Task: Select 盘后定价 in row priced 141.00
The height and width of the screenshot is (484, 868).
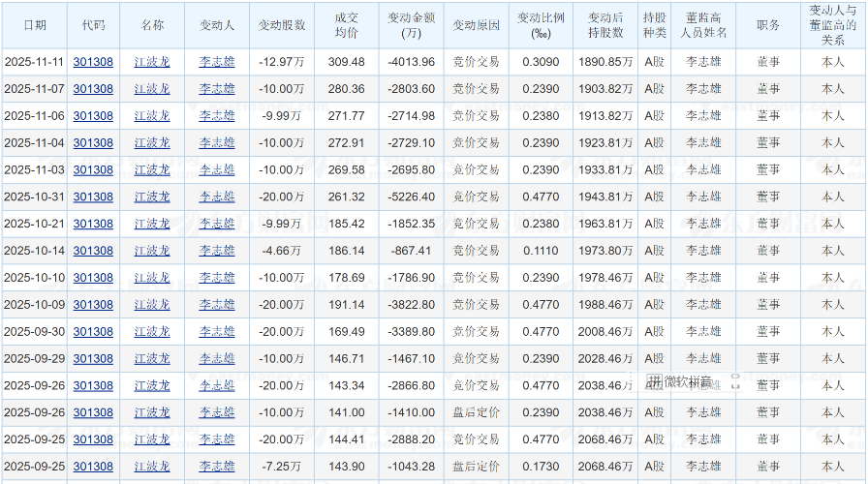Action: coord(476,412)
